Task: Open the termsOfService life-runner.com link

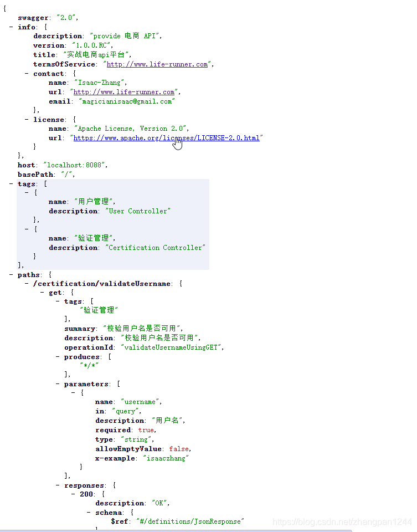Action: tap(157, 64)
